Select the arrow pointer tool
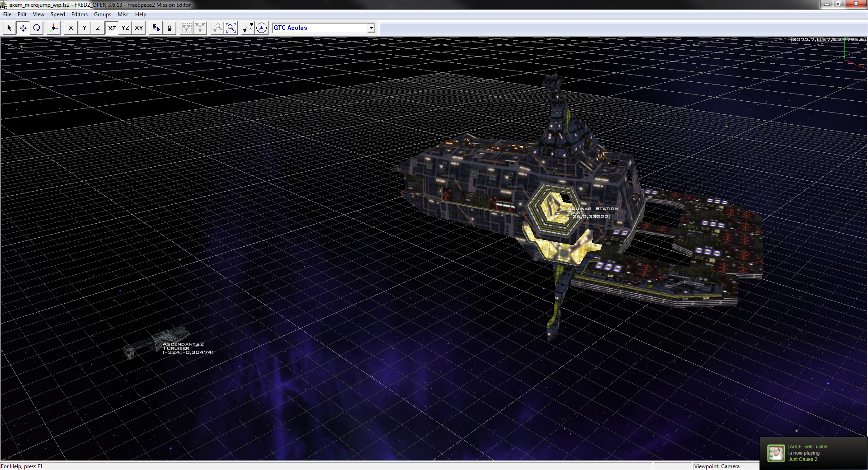Viewport: 868px width, 470px height. [x=9, y=28]
